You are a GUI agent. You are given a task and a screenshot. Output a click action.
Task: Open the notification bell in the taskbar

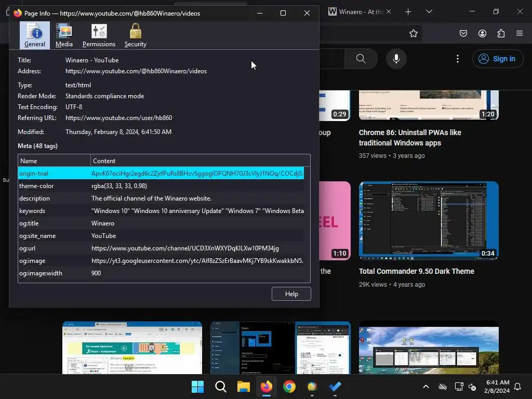click(517, 387)
